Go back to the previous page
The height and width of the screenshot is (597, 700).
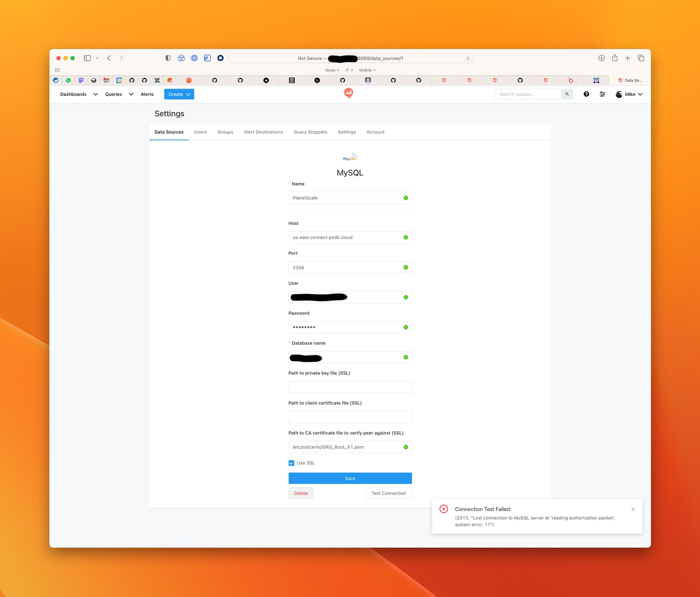pyautogui.click(x=109, y=58)
